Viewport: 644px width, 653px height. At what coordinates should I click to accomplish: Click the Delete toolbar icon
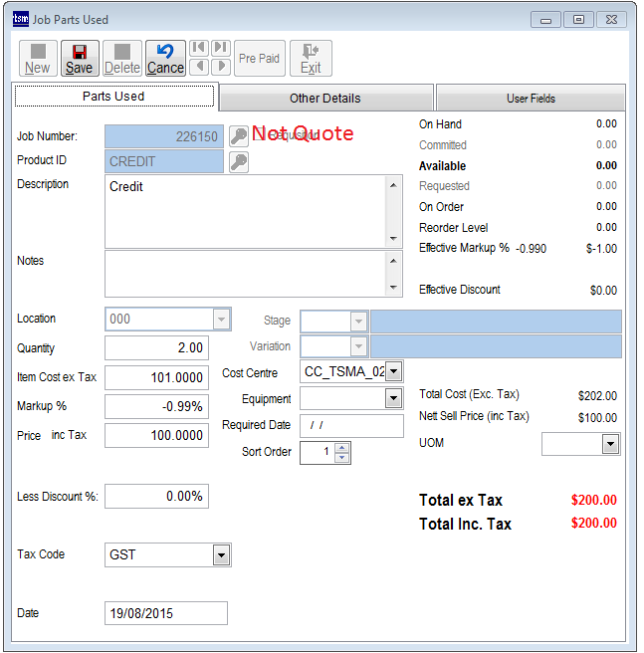pos(122,59)
